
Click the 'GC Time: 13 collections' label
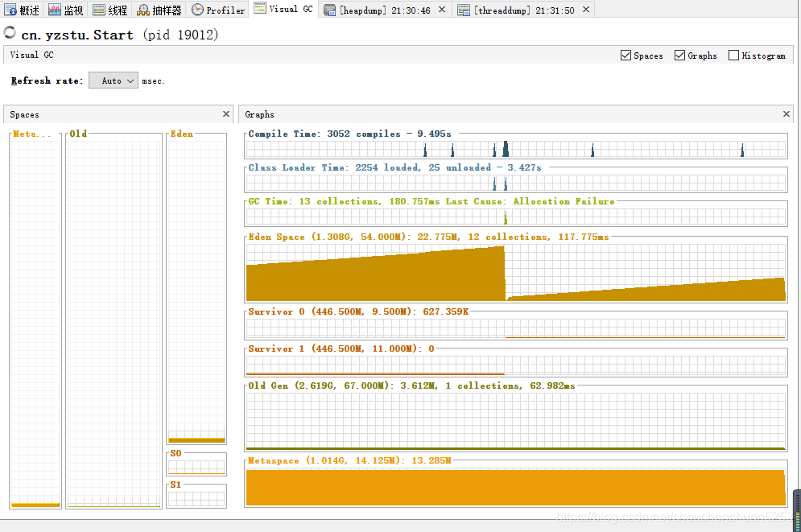(x=431, y=201)
